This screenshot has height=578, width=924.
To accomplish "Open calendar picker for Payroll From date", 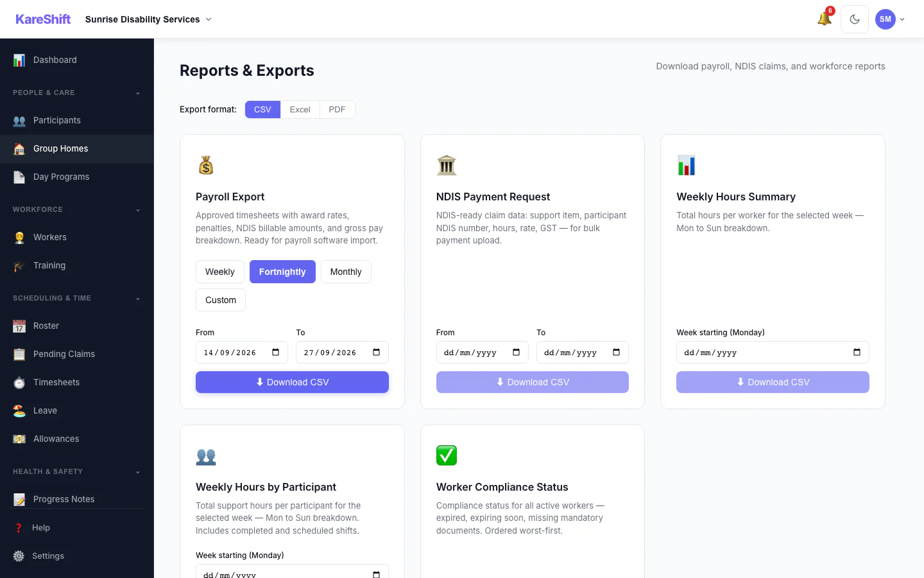I will [x=276, y=352].
